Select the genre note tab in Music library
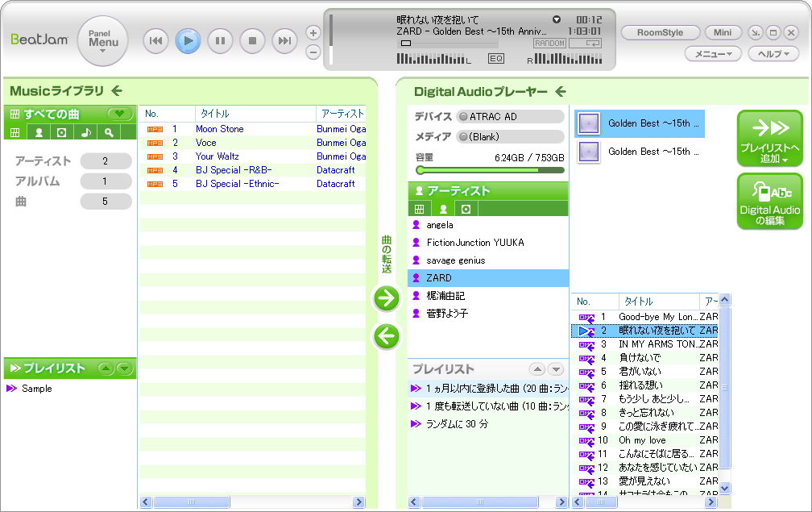 [x=85, y=133]
